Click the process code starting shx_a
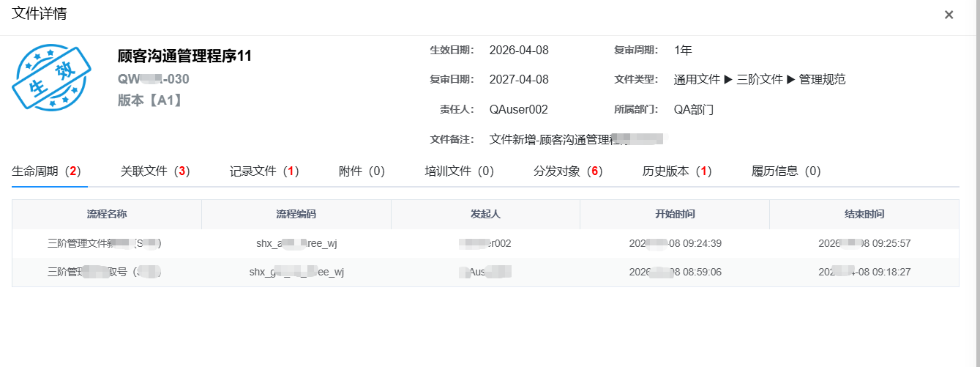 pos(296,243)
